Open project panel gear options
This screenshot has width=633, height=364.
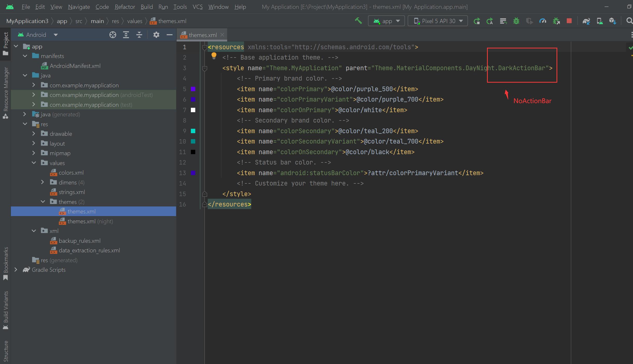[156, 35]
